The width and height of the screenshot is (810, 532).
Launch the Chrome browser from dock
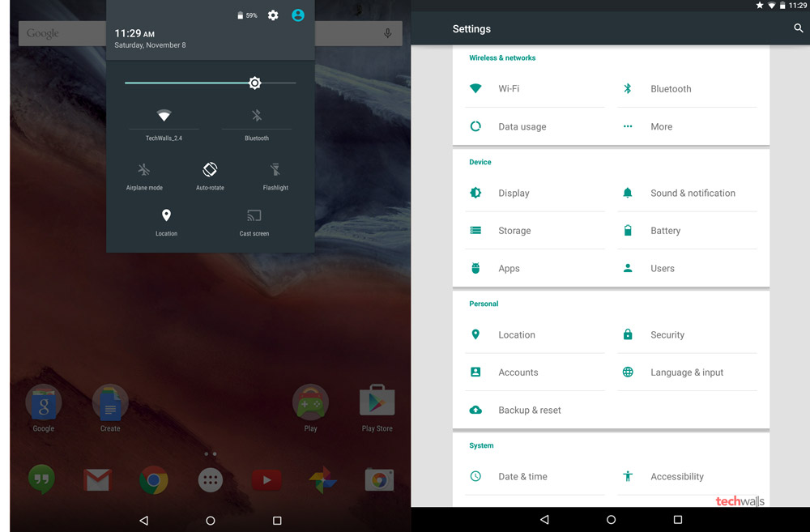coord(154,480)
